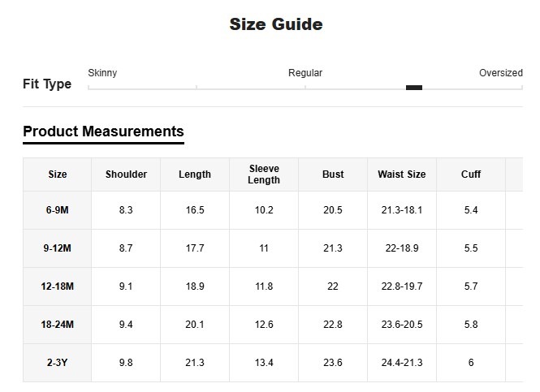Click the Cuff column header
Image resolution: width=540 pixels, height=392 pixels.
coord(471,174)
